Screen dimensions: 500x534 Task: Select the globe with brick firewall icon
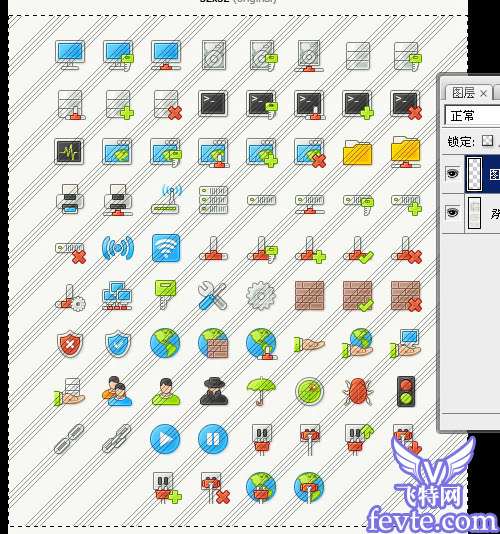click(x=214, y=343)
